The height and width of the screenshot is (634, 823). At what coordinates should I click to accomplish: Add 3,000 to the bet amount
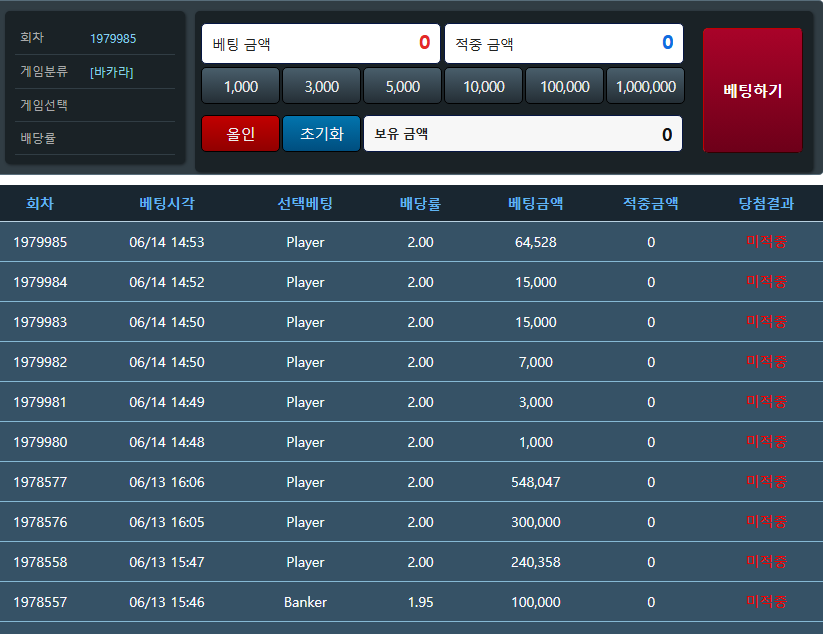[322, 86]
